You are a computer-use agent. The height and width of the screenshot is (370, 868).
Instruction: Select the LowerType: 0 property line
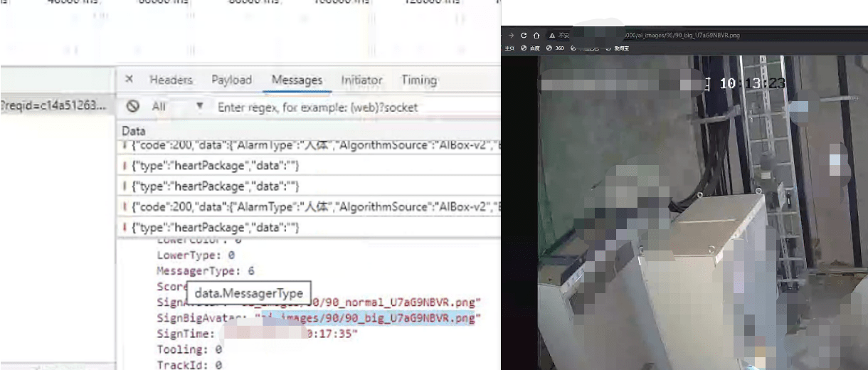195,255
